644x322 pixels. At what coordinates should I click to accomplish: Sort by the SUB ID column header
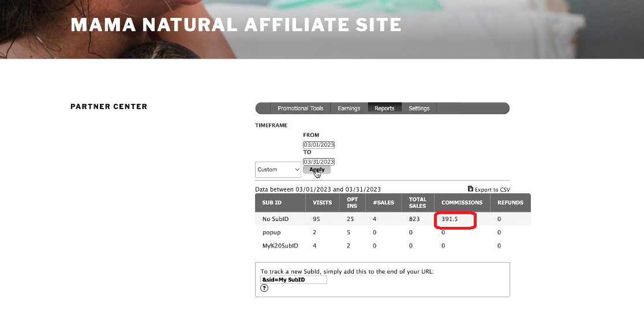click(272, 203)
